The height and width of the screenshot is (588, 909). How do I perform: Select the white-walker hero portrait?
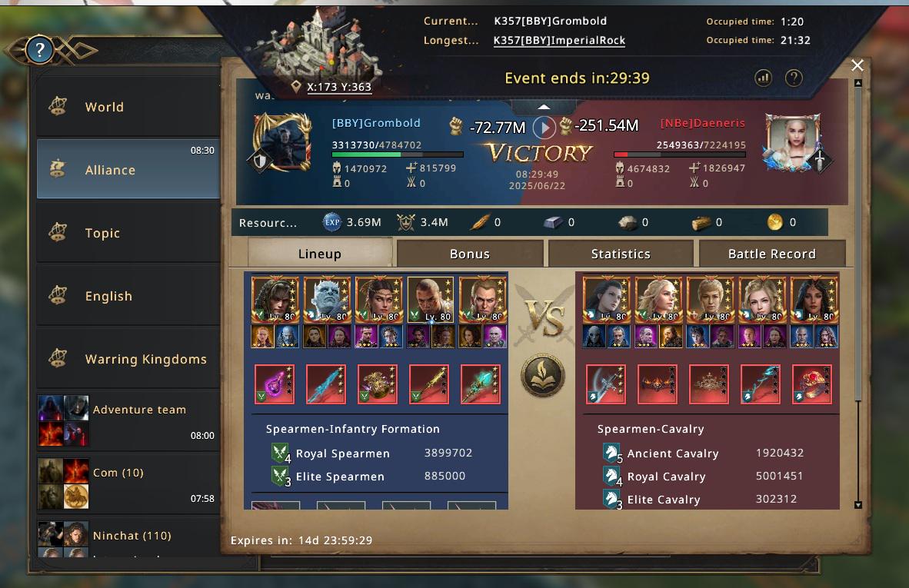click(x=326, y=300)
